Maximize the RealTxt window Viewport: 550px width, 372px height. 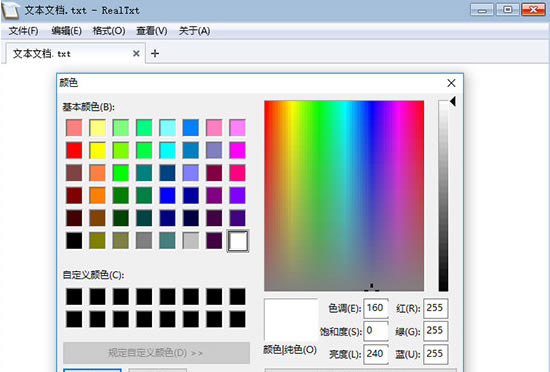point(507,10)
